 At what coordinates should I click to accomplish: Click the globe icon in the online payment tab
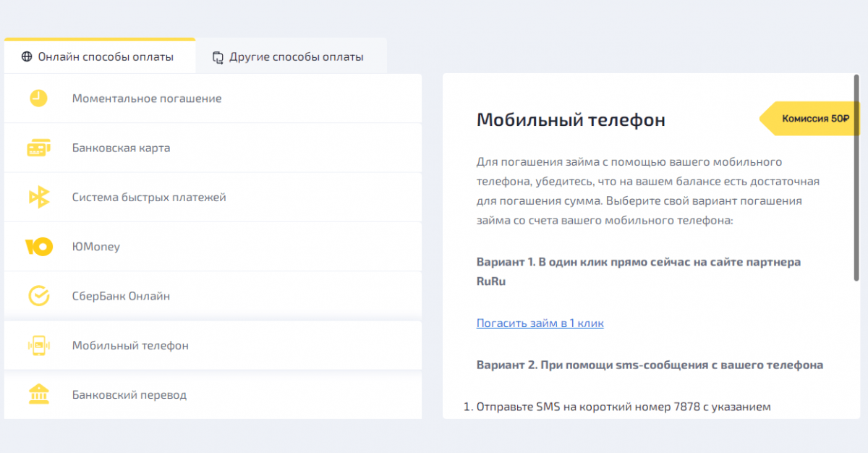coord(27,56)
